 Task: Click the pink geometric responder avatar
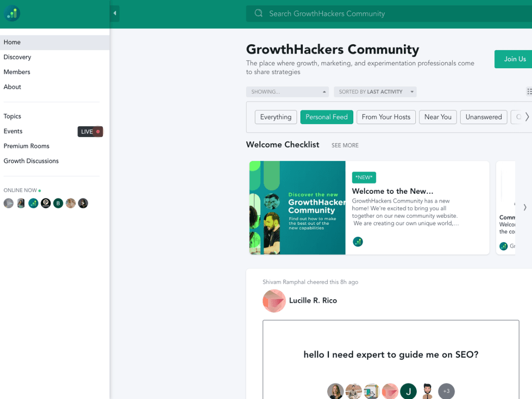coord(390,391)
